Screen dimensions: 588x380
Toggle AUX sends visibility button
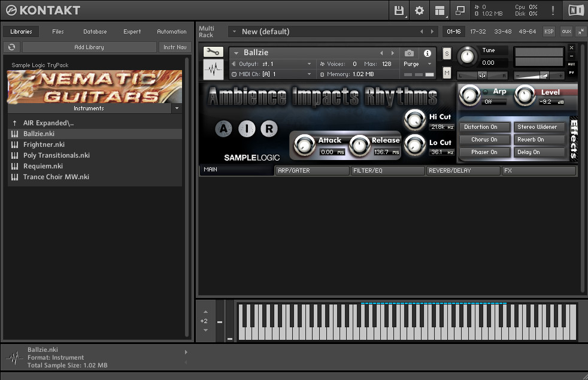[571, 64]
